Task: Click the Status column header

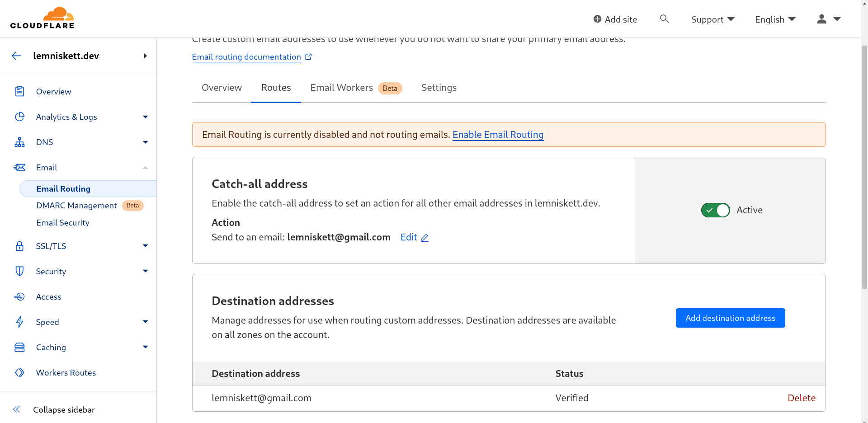Action: 569,374
